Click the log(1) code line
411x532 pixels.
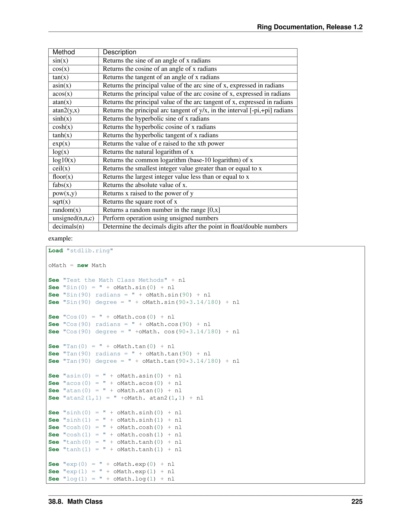click(x=111, y=479)
